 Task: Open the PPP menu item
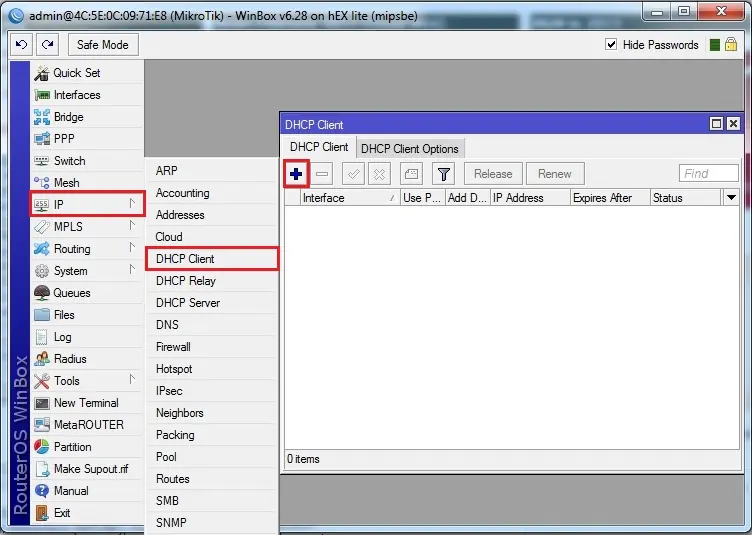(88, 139)
